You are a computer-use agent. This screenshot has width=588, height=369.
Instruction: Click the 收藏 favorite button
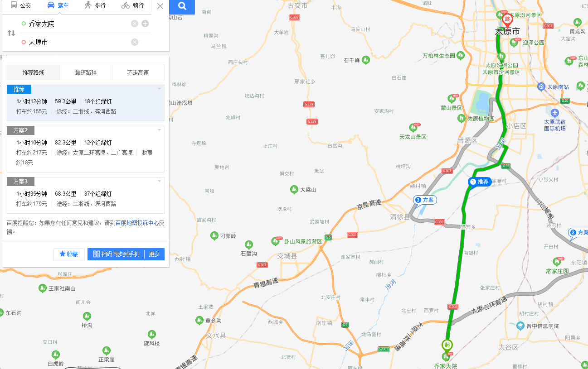point(69,254)
